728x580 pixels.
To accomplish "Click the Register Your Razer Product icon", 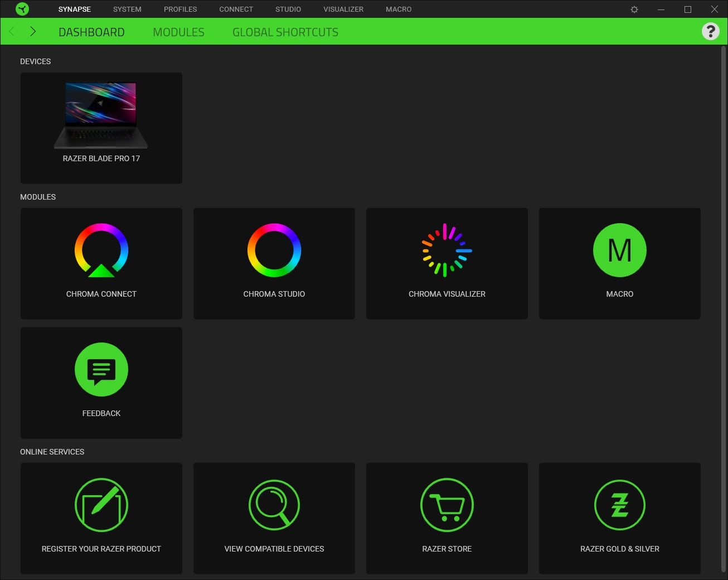I will [x=101, y=505].
